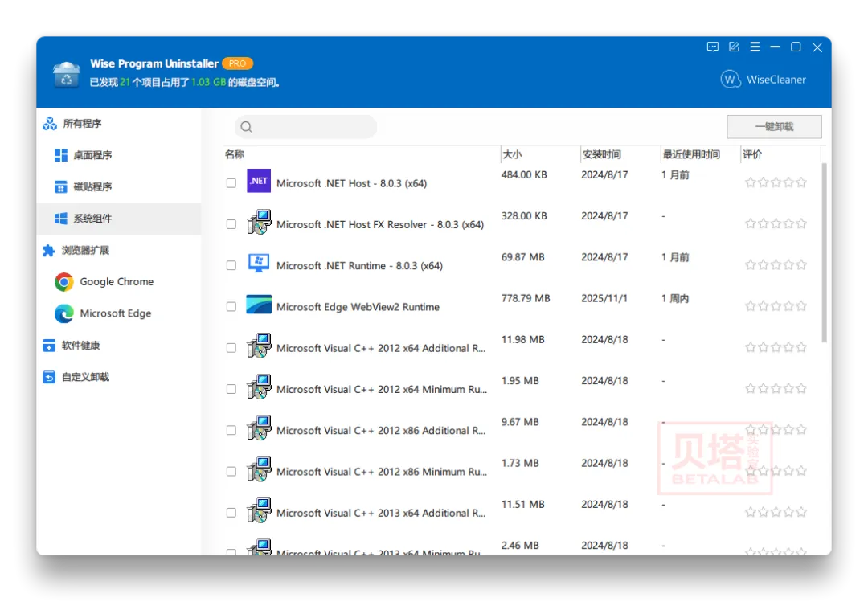The width and height of the screenshot is (868, 614).
Task: Click the Wise Program Uninstaller recycle bin logo
Action: pos(67,74)
